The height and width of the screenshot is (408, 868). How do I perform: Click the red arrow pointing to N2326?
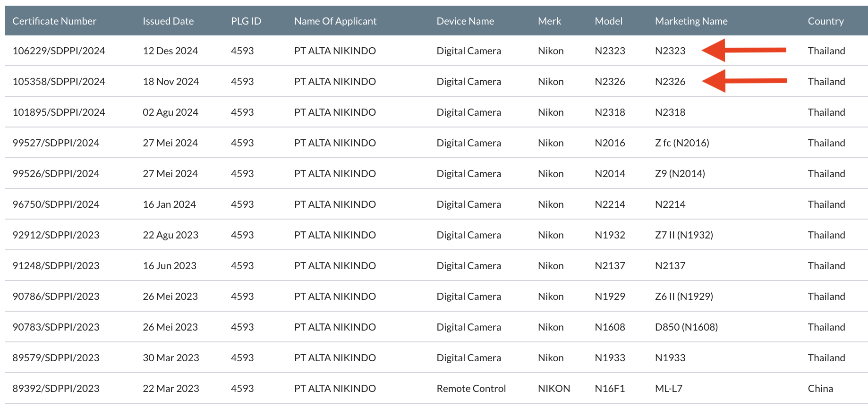[744, 81]
